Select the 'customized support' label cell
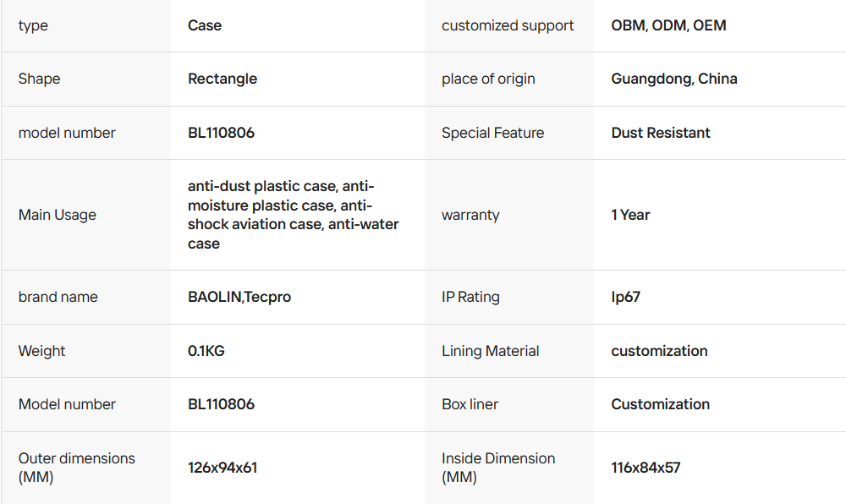The height and width of the screenshot is (504, 846). [508, 25]
